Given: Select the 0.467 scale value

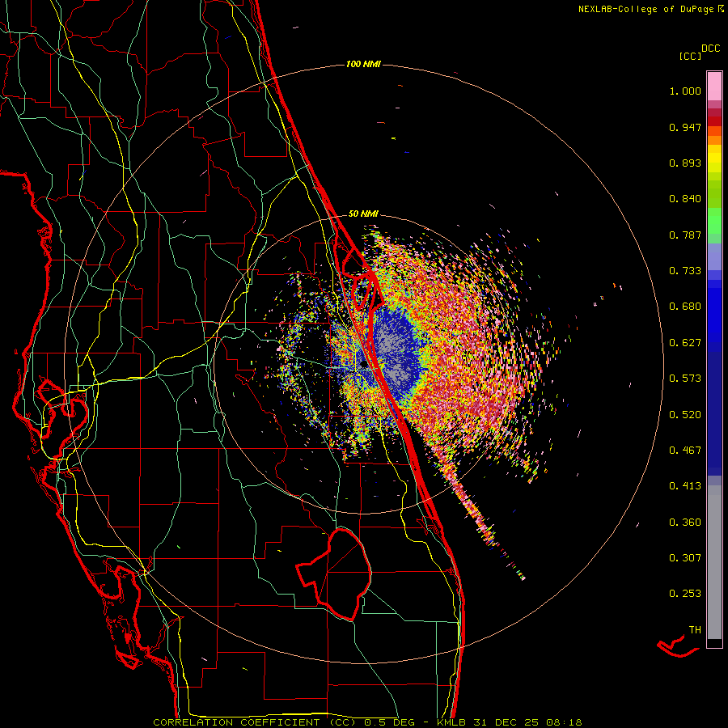Looking at the screenshot, I should click(x=685, y=451).
